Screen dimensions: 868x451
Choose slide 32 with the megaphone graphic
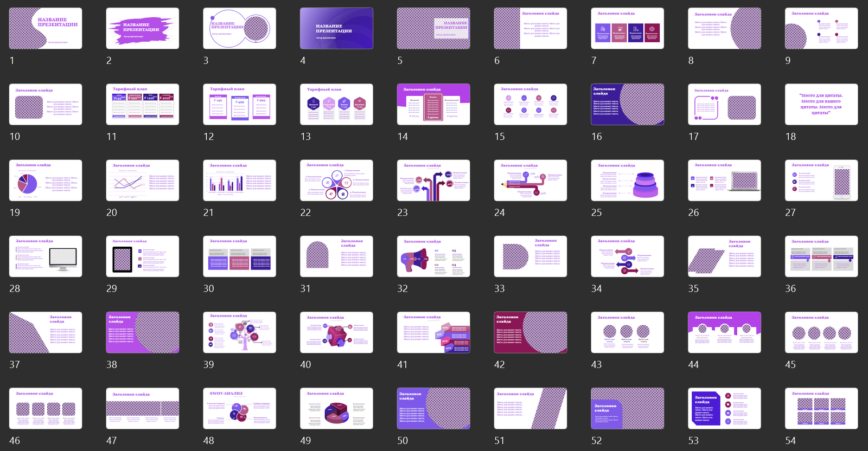click(x=433, y=256)
